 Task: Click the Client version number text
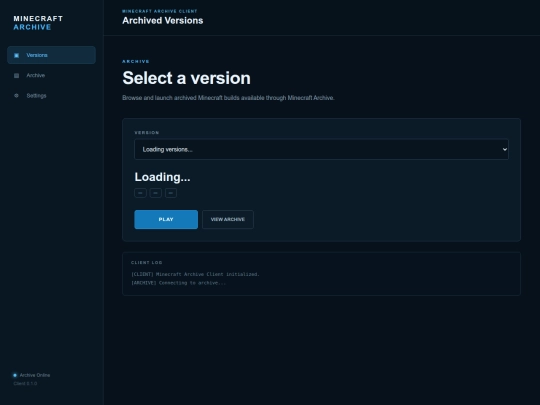[x=25, y=384]
